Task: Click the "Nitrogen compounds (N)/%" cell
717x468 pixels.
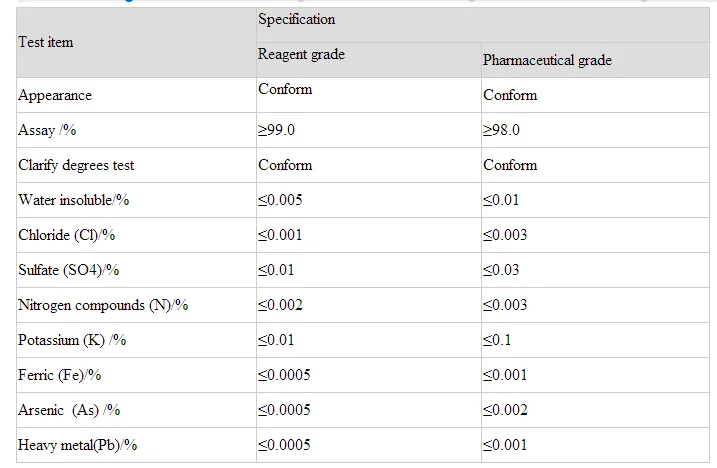Action: click(x=103, y=305)
